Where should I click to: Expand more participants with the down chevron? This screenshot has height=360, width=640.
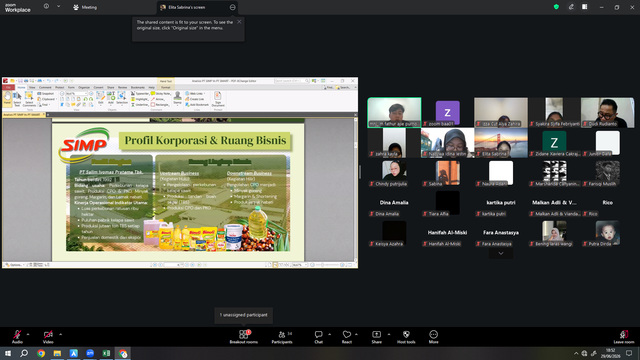click(x=501, y=253)
